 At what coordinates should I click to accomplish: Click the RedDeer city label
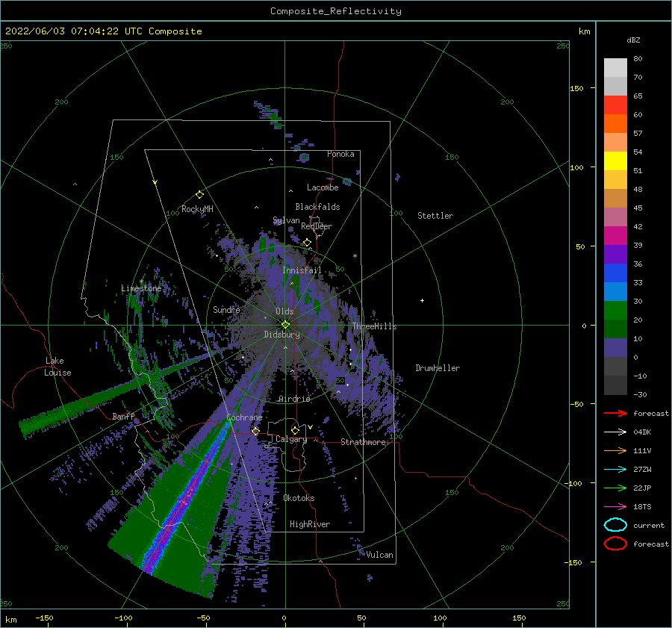317,226
